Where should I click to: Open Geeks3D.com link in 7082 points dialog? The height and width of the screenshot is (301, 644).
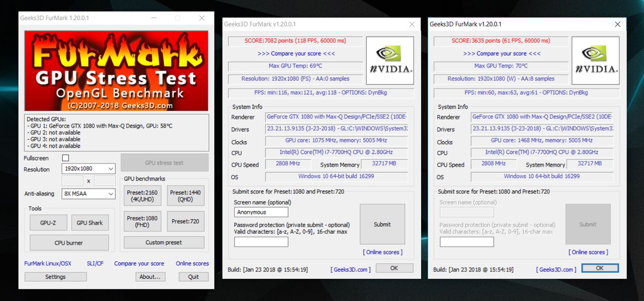[351, 269]
